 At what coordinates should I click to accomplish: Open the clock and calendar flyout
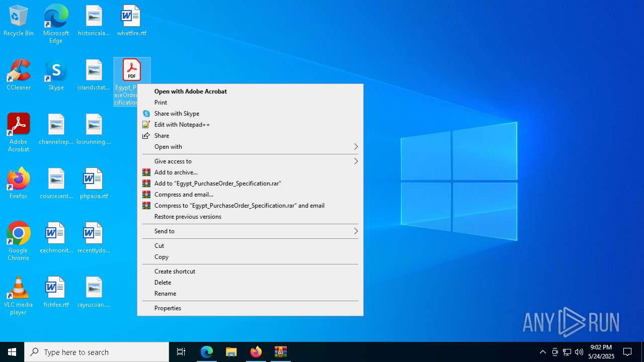[x=601, y=352]
